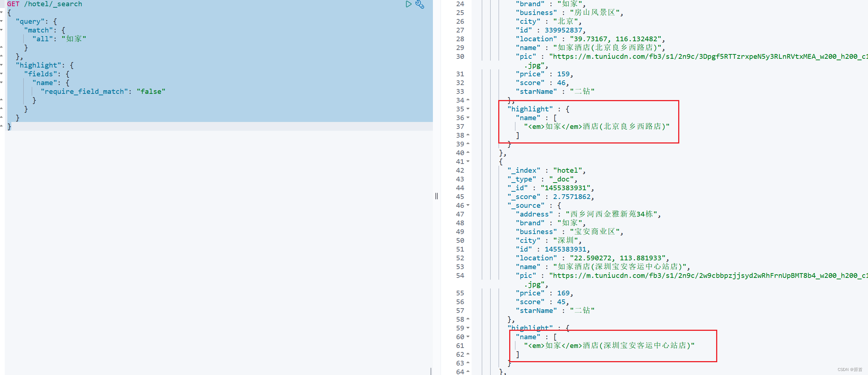The image size is (868, 375).
Task: Click the "highlight" key in the request editor
Action: click(x=38, y=65)
